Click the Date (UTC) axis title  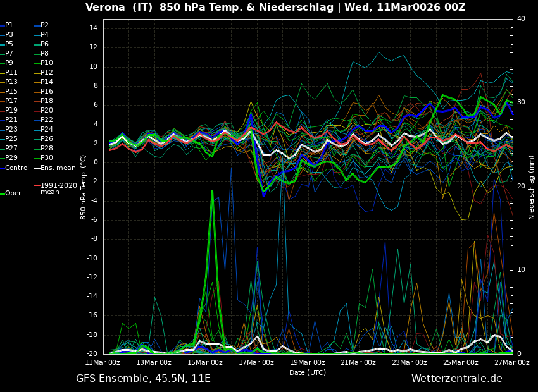[x=308, y=372]
